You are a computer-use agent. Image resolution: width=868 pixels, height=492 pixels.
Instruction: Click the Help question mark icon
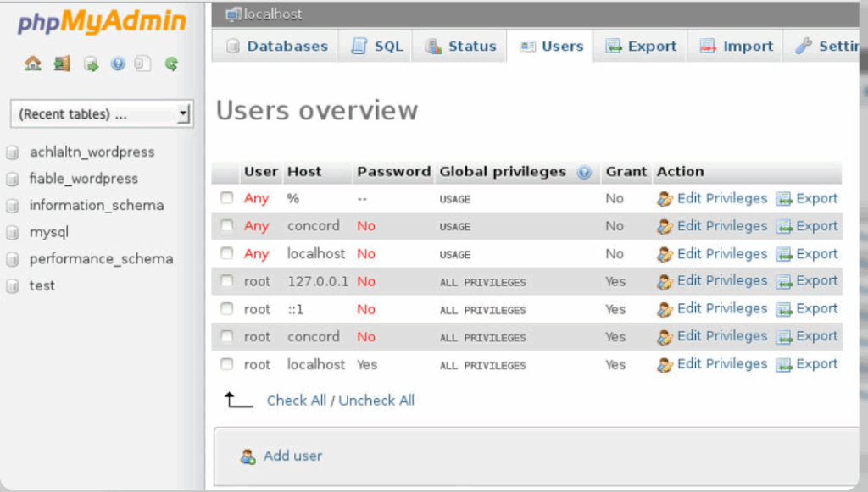click(118, 63)
